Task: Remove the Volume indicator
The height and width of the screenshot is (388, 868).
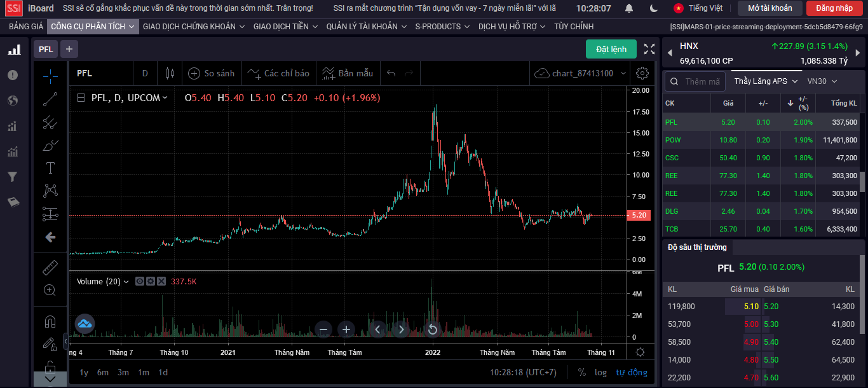Action: point(161,281)
